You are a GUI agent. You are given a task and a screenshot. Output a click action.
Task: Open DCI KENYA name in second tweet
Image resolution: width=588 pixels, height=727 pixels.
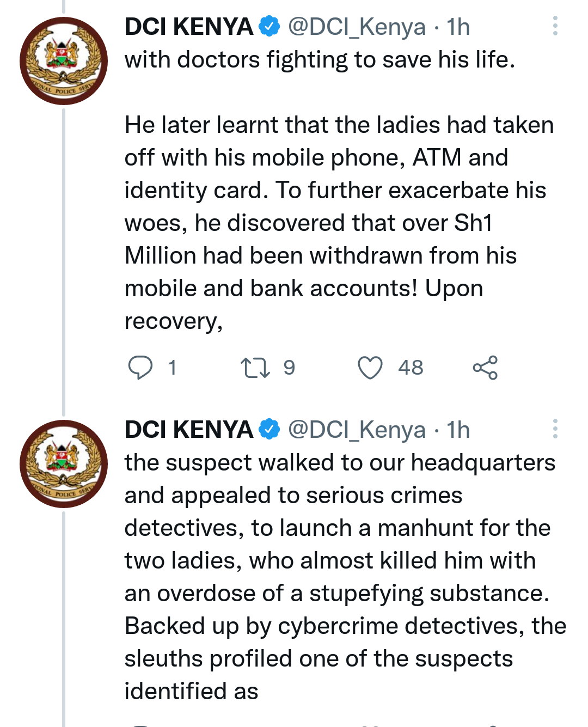point(189,430)
